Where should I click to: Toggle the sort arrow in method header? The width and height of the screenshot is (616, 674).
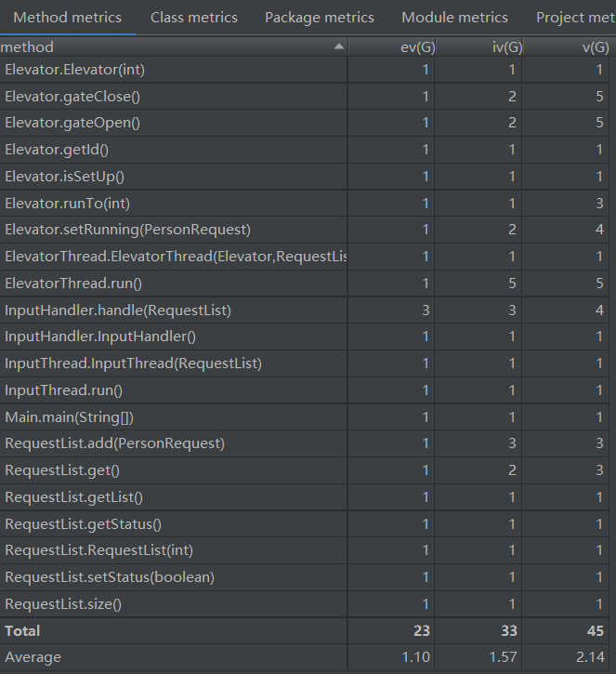coord(339,46)
